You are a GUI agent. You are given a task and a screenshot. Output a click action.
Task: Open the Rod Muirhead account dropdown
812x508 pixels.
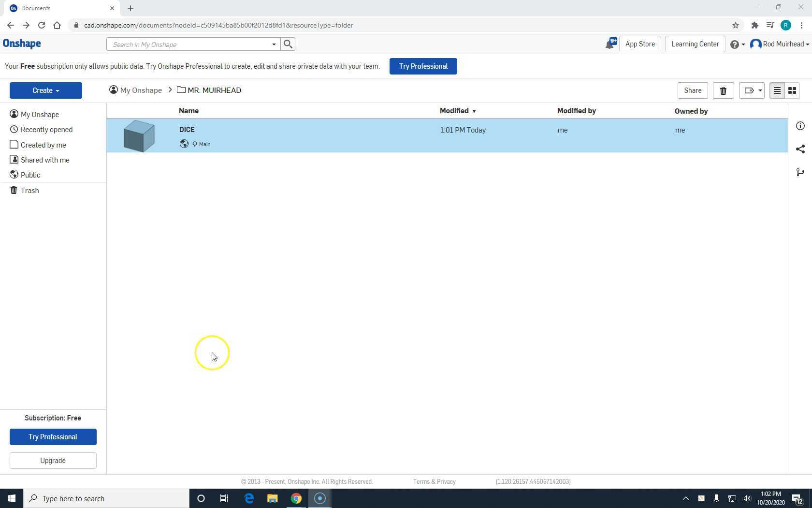point(779,44)
